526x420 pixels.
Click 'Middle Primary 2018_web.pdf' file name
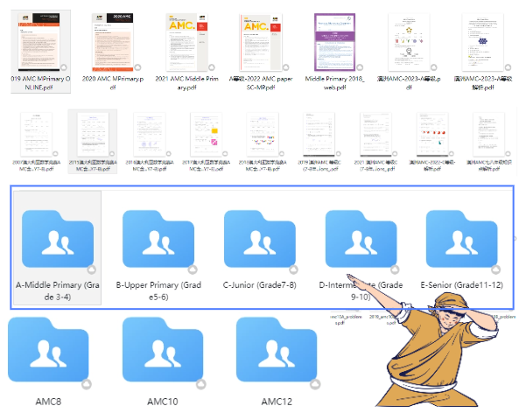pyautogui.click(x=335, y=83)
